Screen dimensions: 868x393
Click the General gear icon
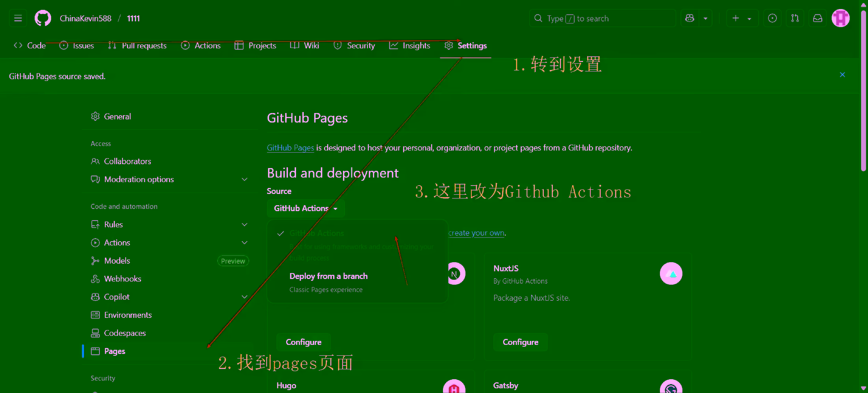(x=95, y=116)
